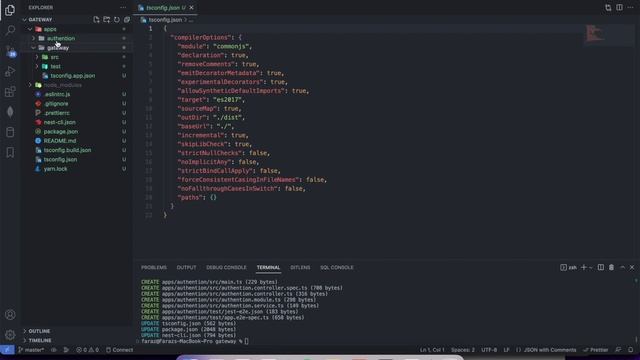Maximize the panel with chevron up
This screenshot has width=640, height=360.
(622, 267)
